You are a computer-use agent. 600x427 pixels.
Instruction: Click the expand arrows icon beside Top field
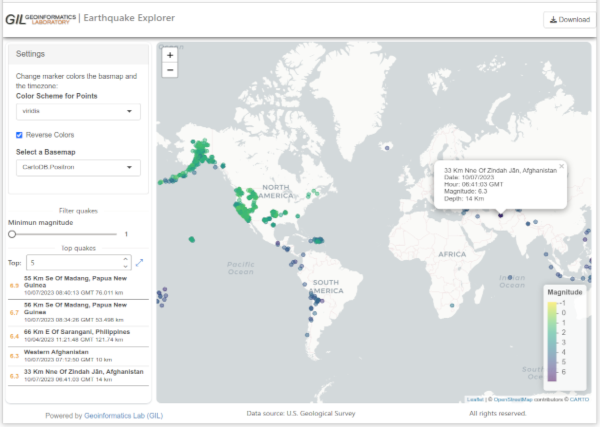[x=139, y=262]
